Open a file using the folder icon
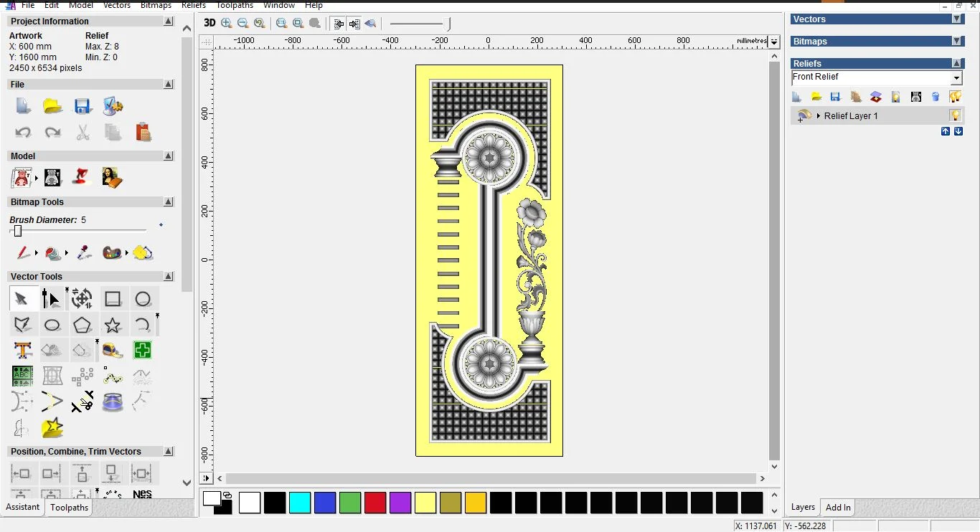This screenshot has width=980, height=532. (52, 107)
